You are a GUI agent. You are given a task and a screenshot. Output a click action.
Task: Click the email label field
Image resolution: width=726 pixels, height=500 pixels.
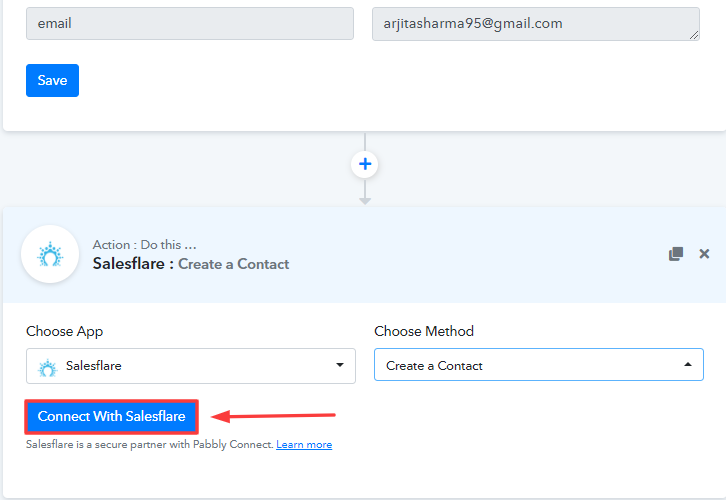tap(190, 24)
